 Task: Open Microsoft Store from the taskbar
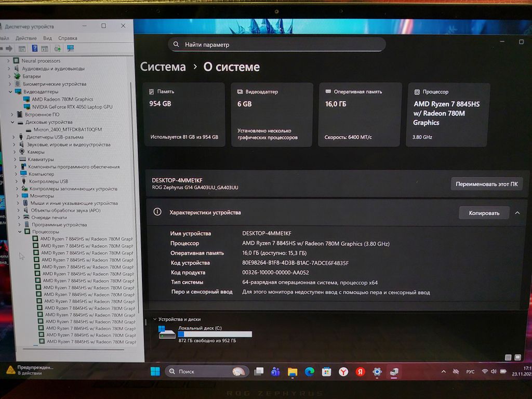(x=326, y=371)
